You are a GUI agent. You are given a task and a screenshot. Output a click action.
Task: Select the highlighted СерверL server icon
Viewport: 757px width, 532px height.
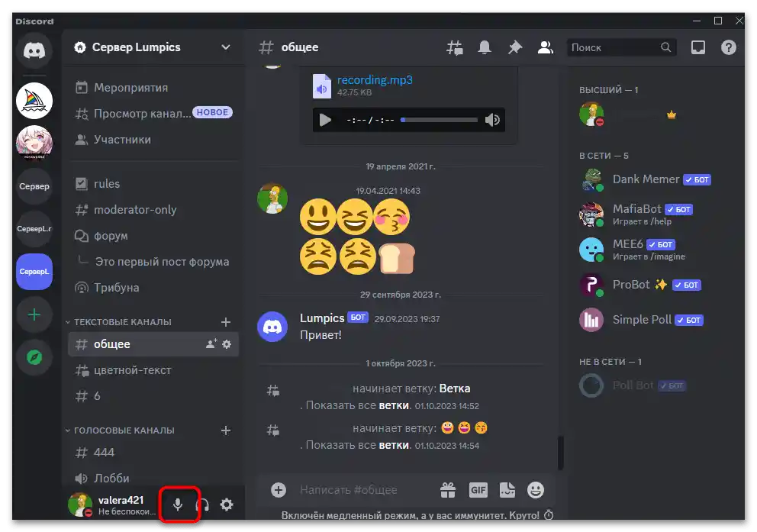[34, 272]
